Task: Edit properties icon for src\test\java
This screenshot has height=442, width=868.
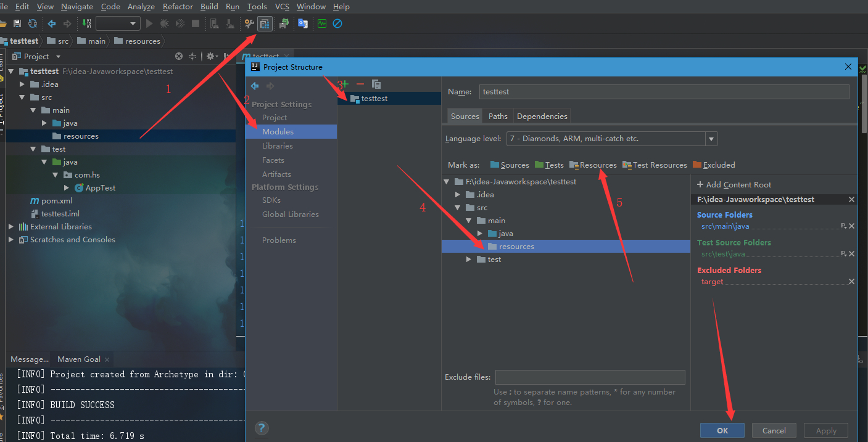Action: [843, 253]
